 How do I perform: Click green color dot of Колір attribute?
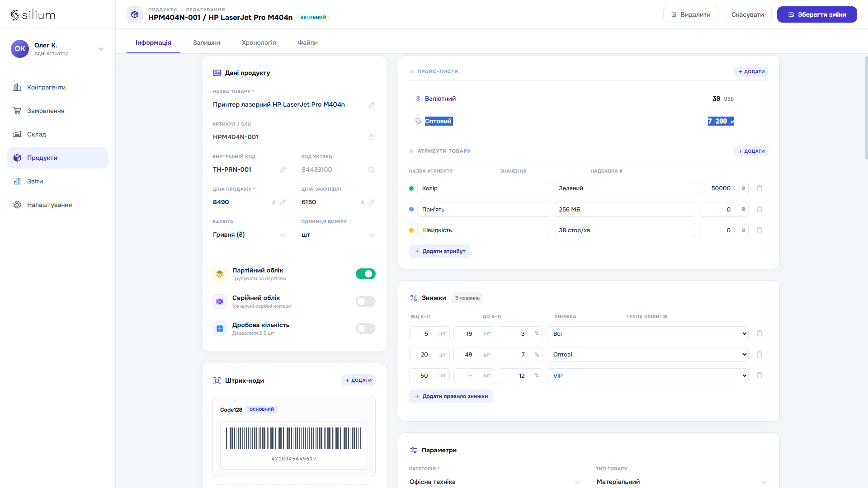tap(411, 188)
